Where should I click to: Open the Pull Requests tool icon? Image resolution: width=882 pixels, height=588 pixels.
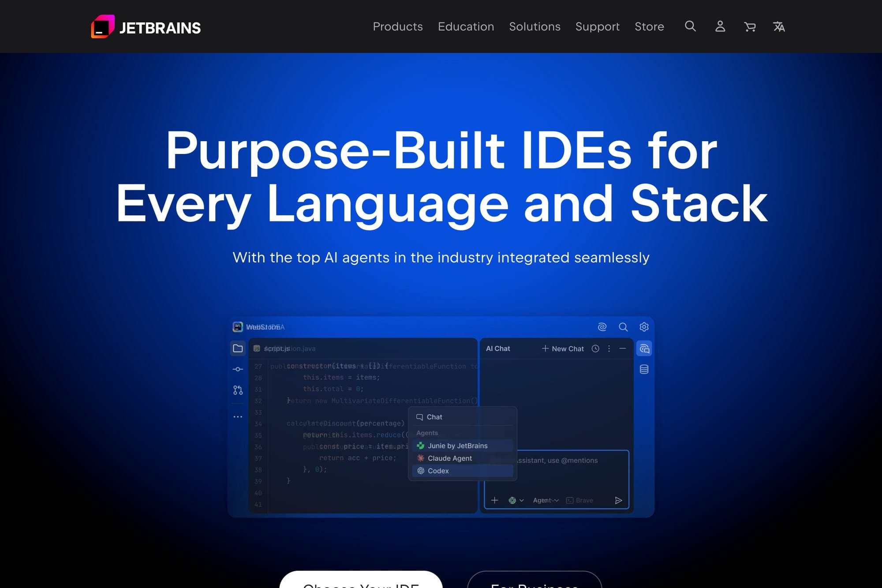(x=238, y=390)
